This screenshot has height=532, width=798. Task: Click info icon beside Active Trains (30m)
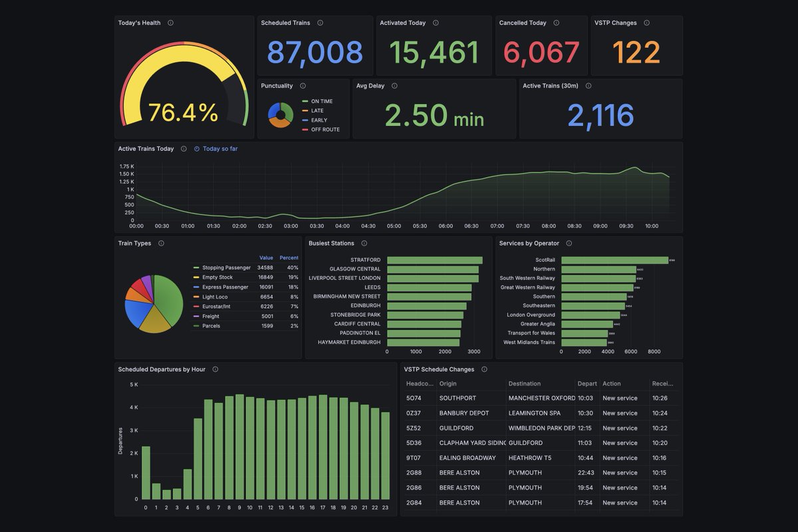tap(589, 86)
